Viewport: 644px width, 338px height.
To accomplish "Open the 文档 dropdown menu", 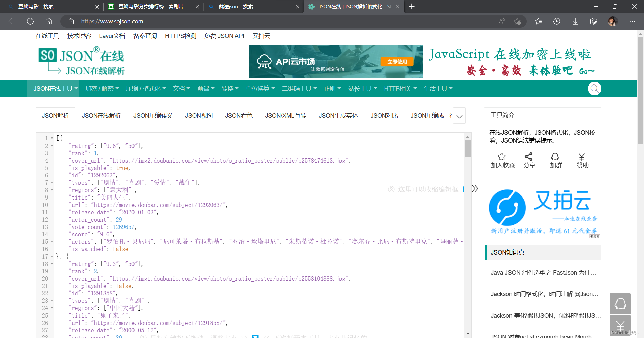I will [x=181, y=89].
